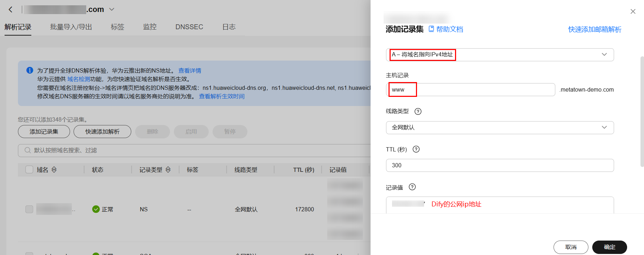The width and height of the screenshot is (644, 255).
Task: Open the 查看详情 link
Action: pyautogui.click(x=190, y=70)
